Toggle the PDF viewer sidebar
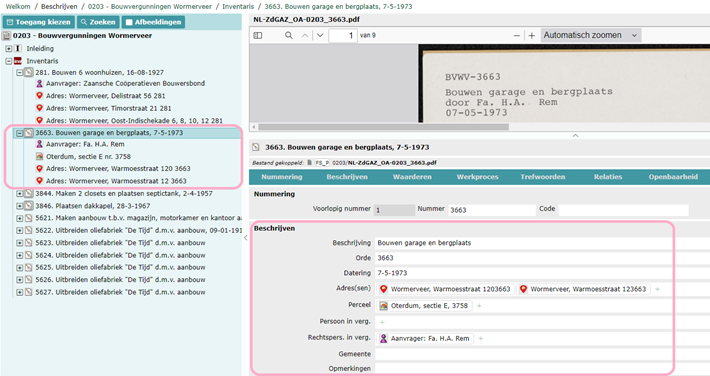Screen dimensions: 710x376 pos(258,35)
